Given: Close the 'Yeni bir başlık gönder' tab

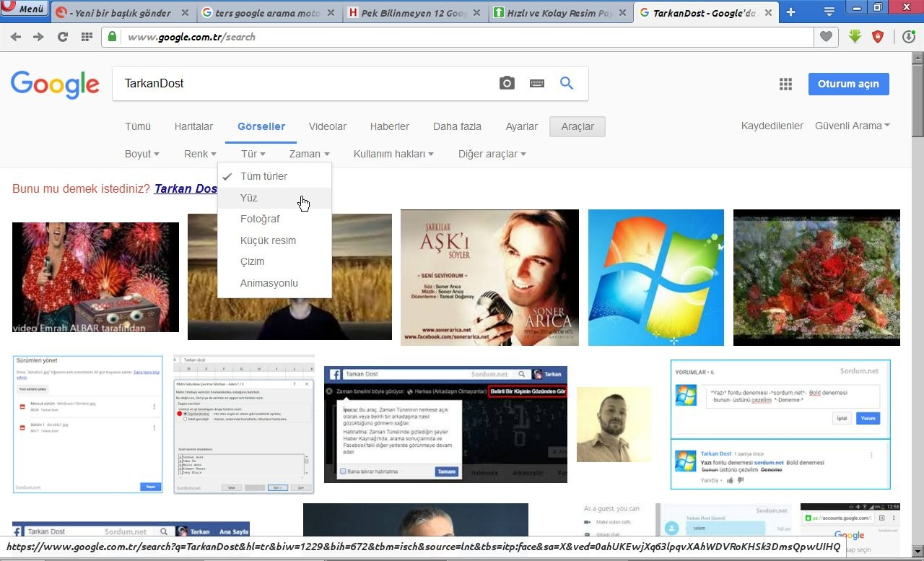Looking at the screenshot, I should pos(185,13).
